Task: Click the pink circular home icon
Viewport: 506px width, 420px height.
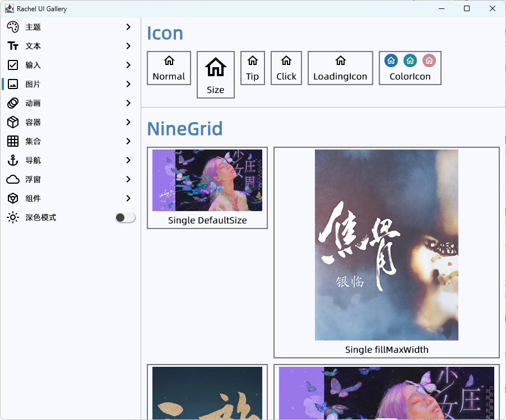Action: (429, 60)
